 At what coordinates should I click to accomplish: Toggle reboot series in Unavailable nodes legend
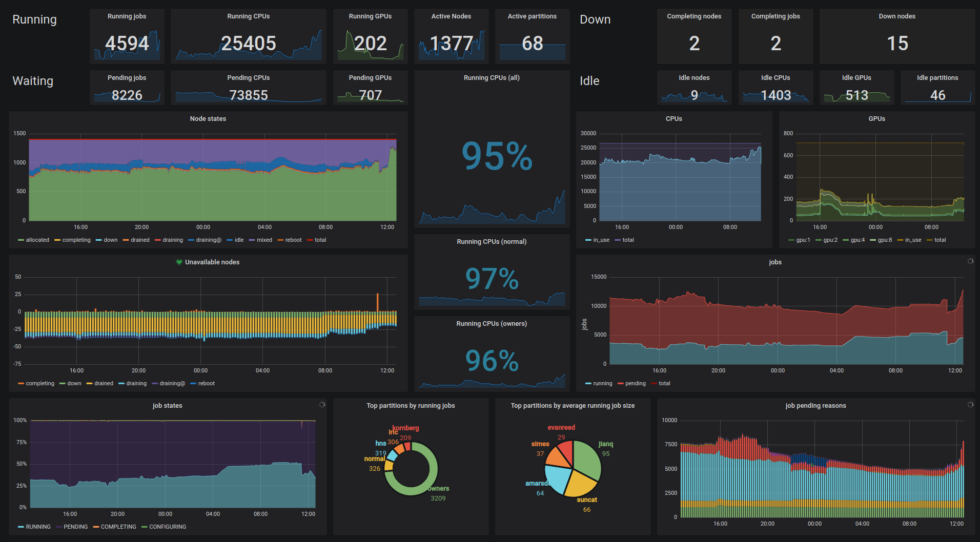[x=207, y=383]
